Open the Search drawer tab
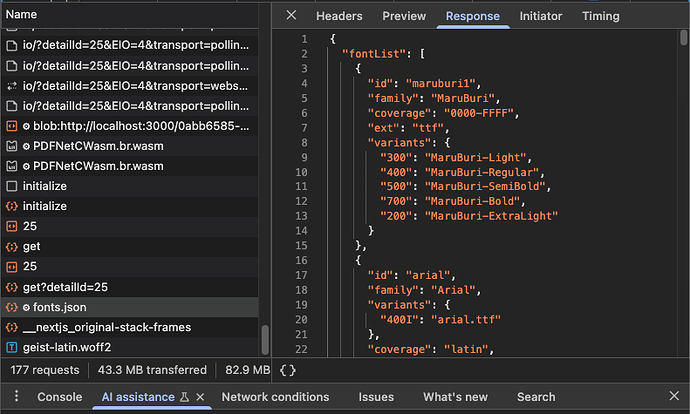The image size is (690, 414). coord(536,397)
